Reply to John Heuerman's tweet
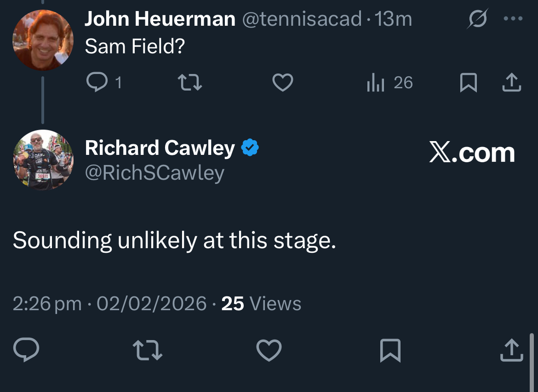Screen dimensions: 538x392 point(97,83)
